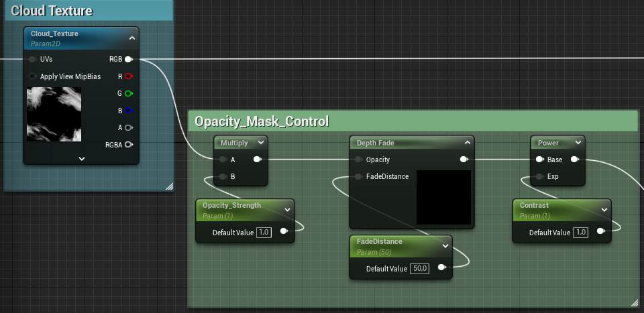Viewport: 644px width, 313px height.
Task: Click the Opacity input pin on Depth Fade
Action: click(x=358, y=160)
